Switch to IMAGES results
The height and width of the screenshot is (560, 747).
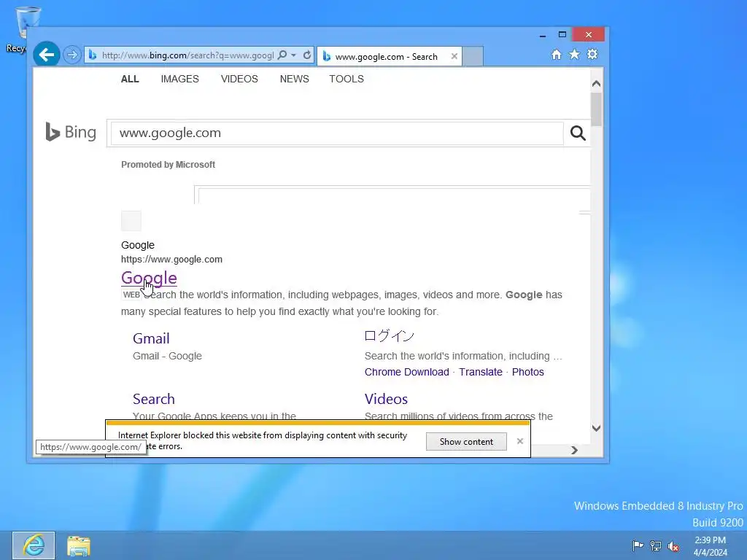tap(179, 79)
